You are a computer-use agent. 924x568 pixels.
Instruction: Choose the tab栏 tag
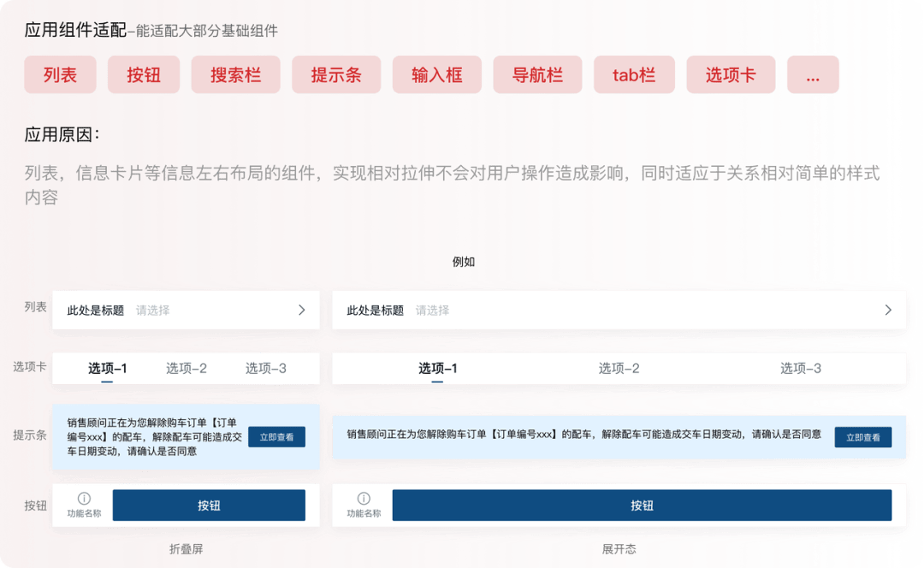tap(634, 74)
